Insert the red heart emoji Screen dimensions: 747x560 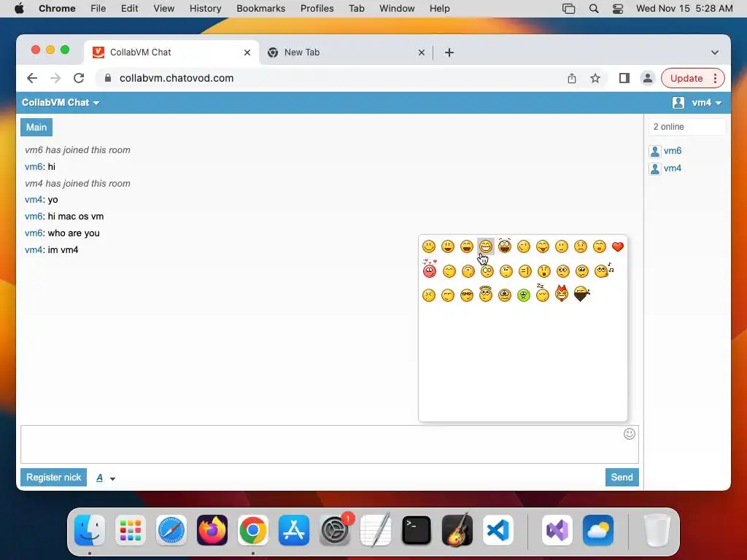click(618, 246)
